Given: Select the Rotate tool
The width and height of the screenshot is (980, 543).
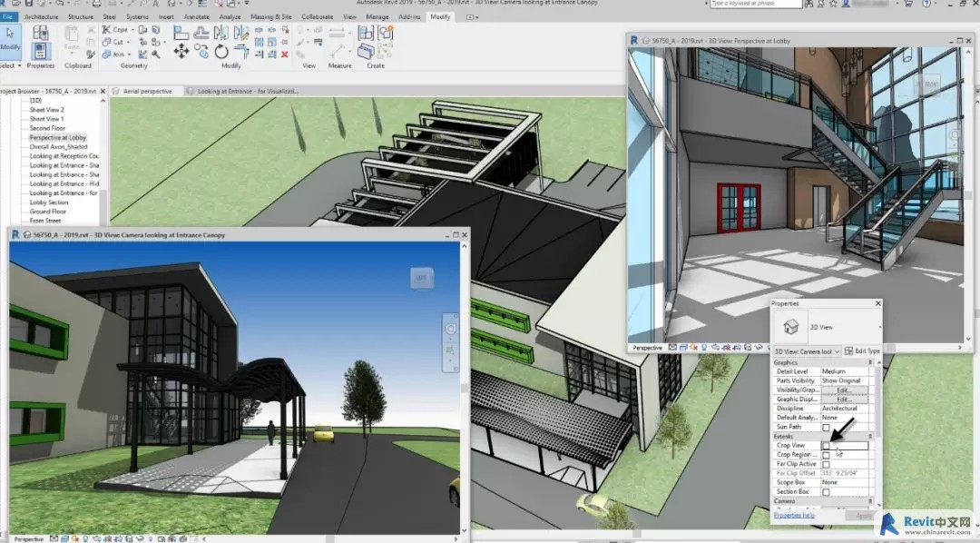Looking at the screenshot, I should pos(221,51).
